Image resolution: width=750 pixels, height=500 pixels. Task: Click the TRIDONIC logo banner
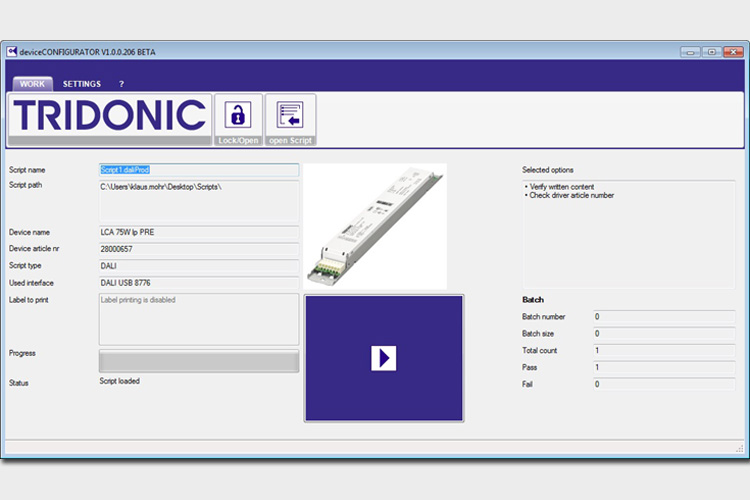110,120
